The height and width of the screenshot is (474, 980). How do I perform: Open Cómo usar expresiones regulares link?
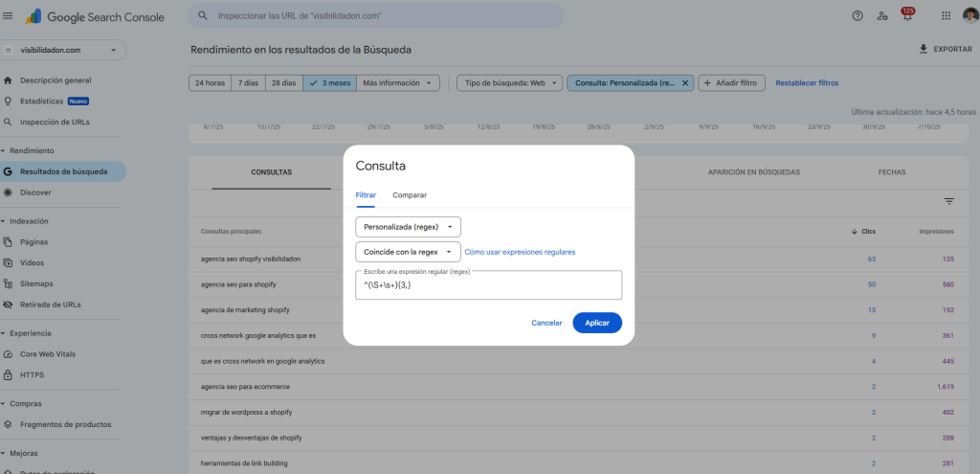520,252
